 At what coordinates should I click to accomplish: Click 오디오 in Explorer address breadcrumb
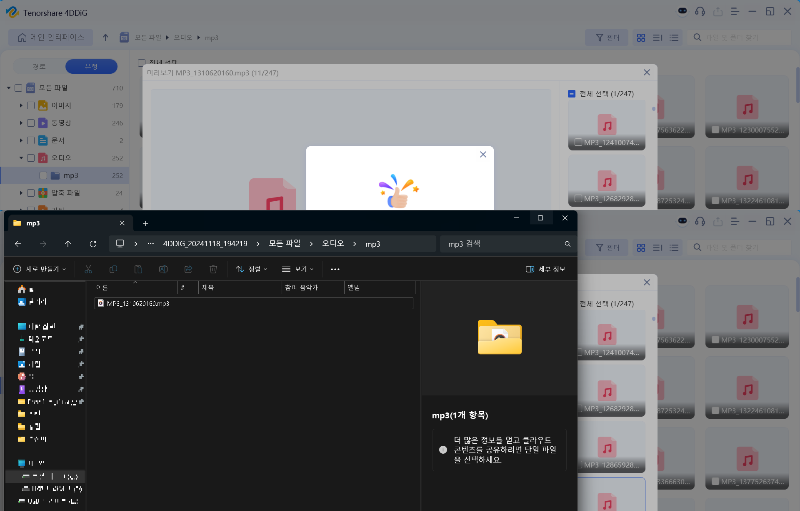(333, 244)
